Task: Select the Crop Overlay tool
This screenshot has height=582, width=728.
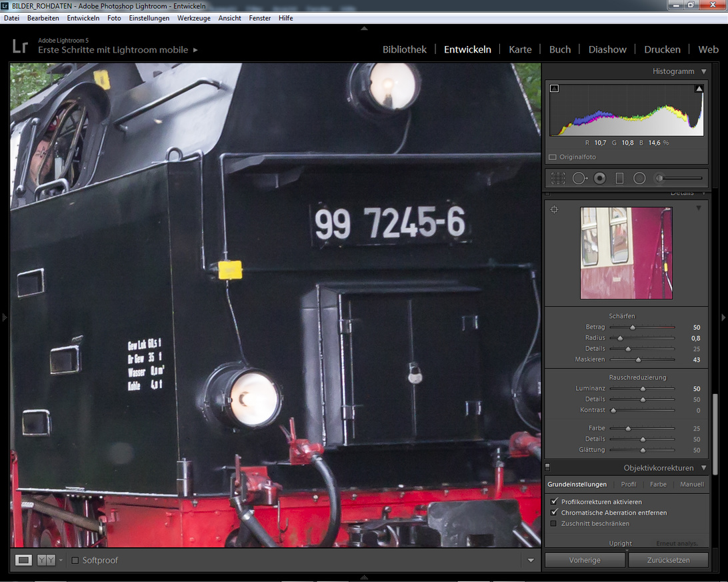Action: pyautogui.click(x=558, y=179)
